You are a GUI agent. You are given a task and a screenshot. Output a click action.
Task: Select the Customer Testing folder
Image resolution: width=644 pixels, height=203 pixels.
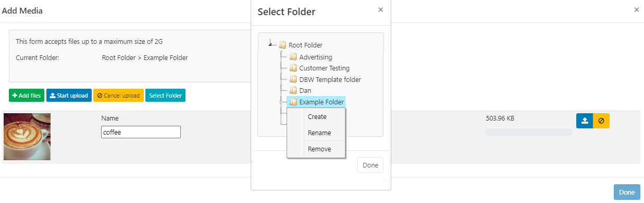(324, 68)
